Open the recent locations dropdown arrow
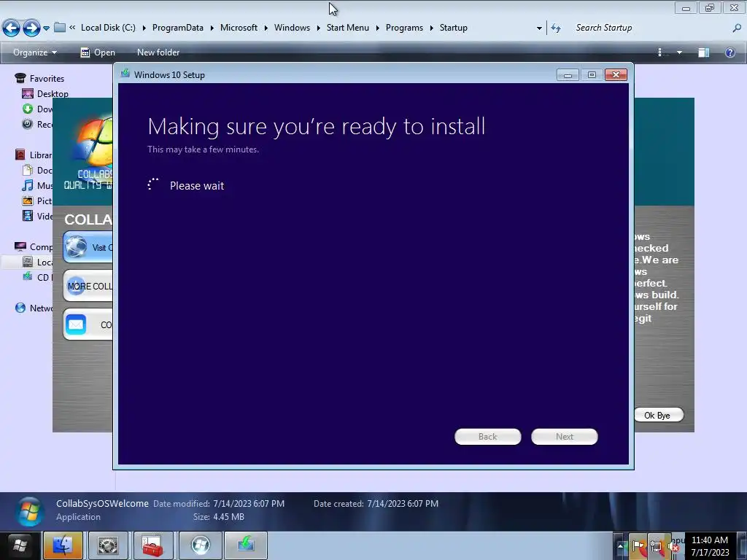The image size is (747, 560). point(46,28)
